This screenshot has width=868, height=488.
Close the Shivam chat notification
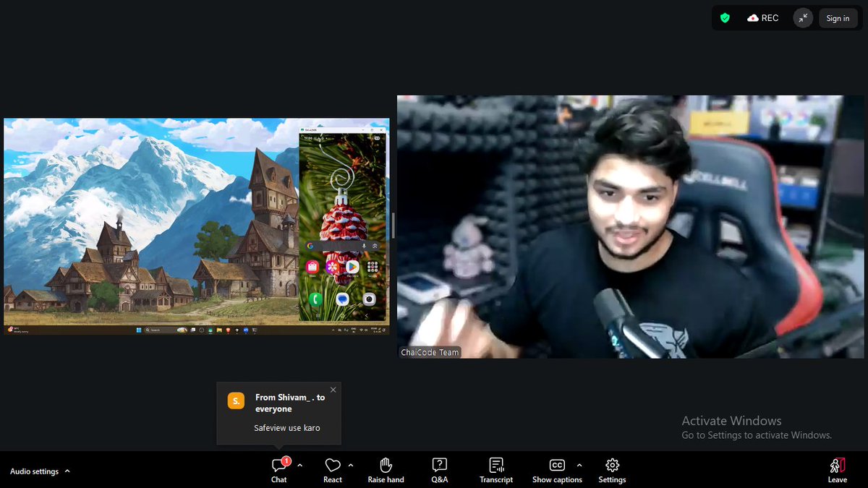(x=333, y=390)
